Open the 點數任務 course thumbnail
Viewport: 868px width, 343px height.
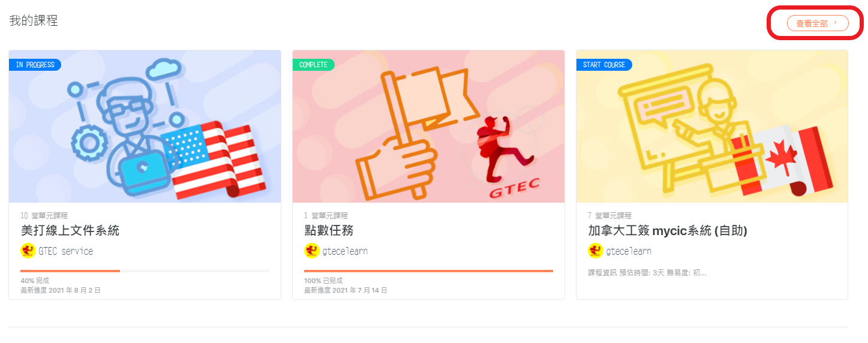tap(428, 127)
